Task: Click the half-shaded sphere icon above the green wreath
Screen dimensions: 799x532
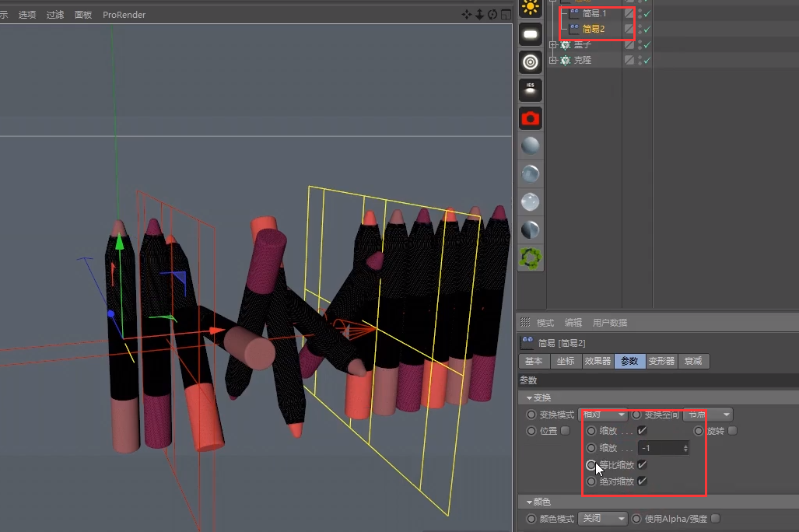Action: [x=530, y=229]
